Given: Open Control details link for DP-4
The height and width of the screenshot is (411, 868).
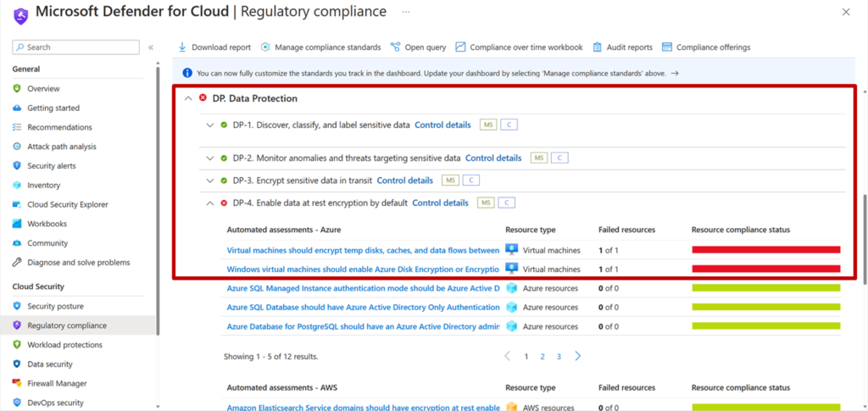Looking at the screenshot, I should coord(441,203).
